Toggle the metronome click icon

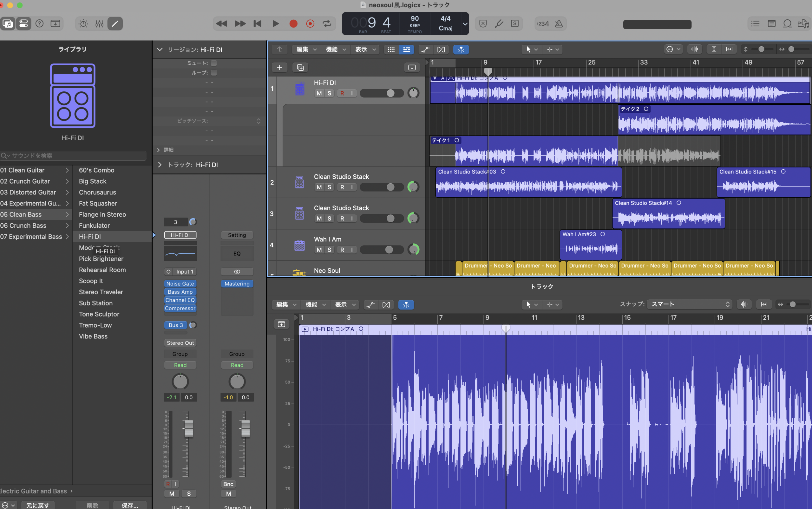559,23
